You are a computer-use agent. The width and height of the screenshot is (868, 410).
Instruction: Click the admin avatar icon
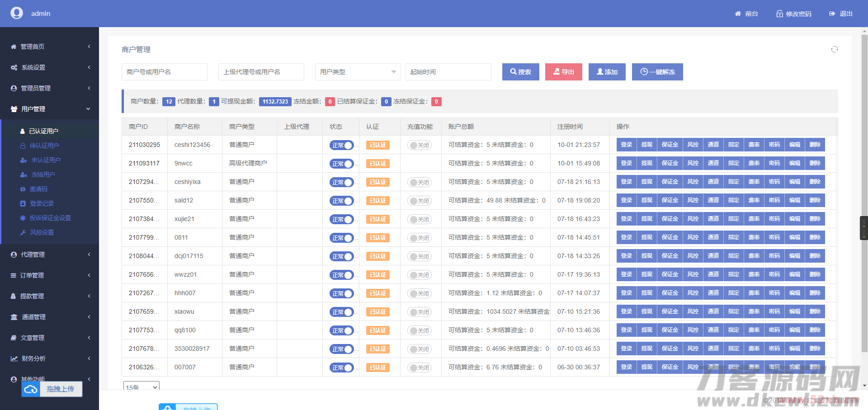point(17,13)
